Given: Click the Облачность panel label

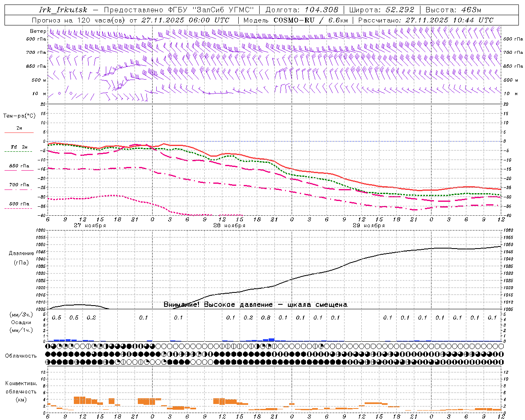Looking at the screenshot, I should click(x=21, y=356).
